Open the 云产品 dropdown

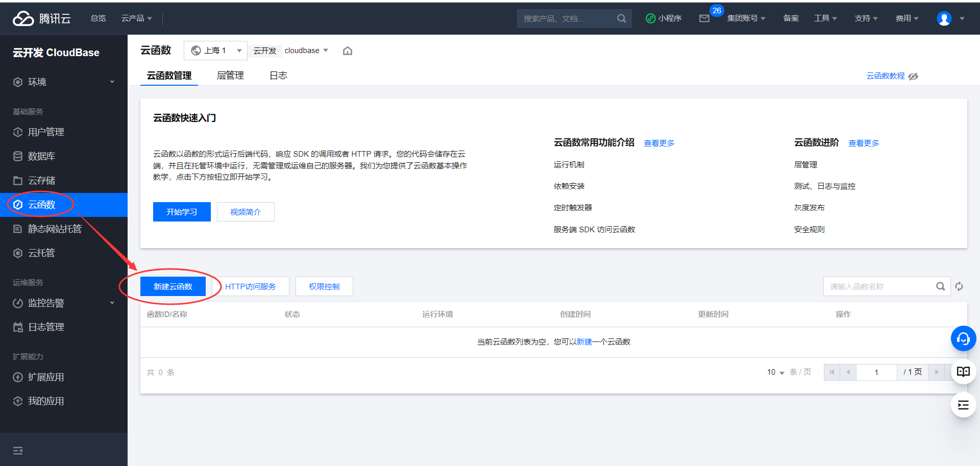[136, 18]
